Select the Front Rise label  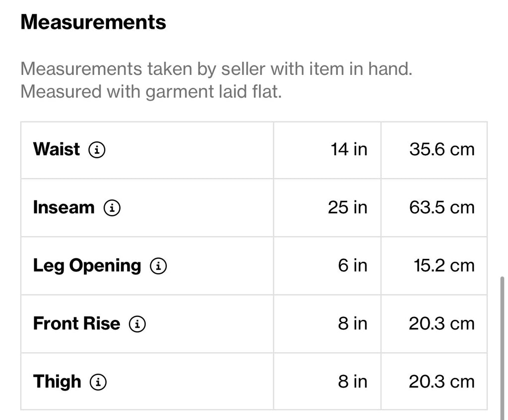[x=76, y=323]
